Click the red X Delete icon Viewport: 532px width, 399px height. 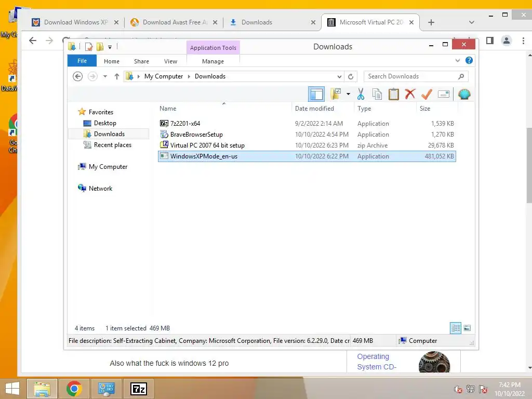pyautogui.click(x=410, y=94)
